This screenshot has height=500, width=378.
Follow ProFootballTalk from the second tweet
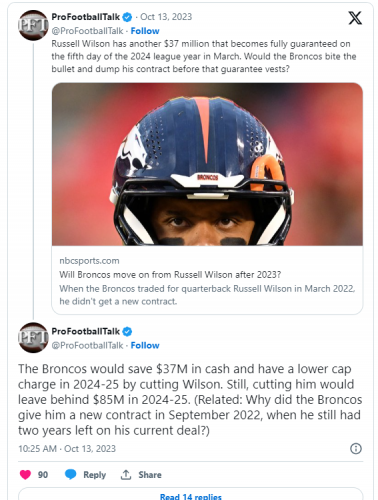(145, 345)
